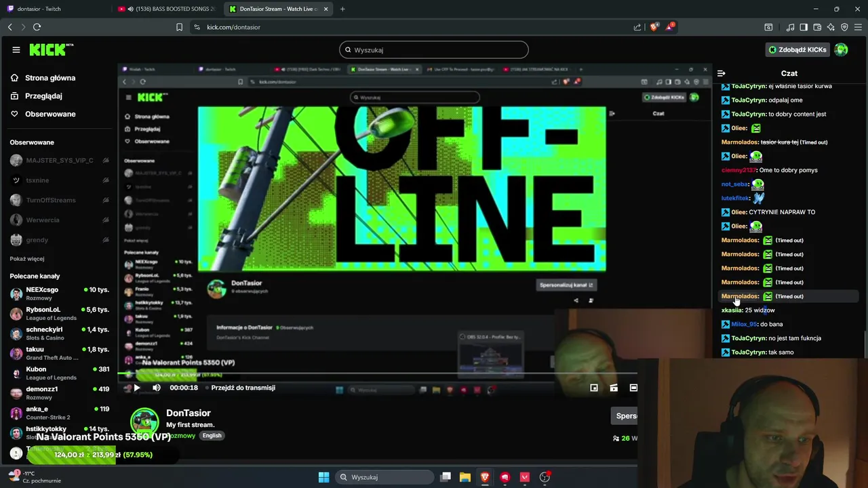This screenshot has height=488, width=868.
Task: Close the DonTasior Stream tab
Action: 326,9
